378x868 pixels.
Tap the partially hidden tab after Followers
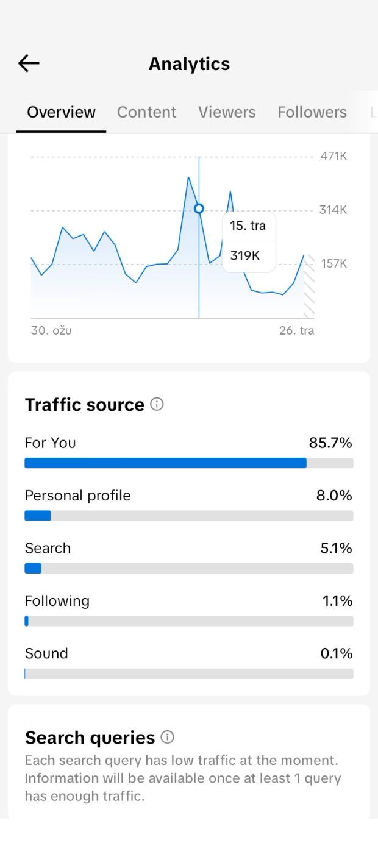tap(373, 112)
